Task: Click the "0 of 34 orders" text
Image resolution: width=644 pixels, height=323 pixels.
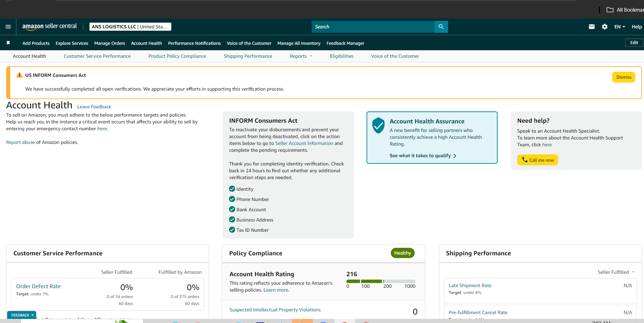Action: (x=120, y=297)
